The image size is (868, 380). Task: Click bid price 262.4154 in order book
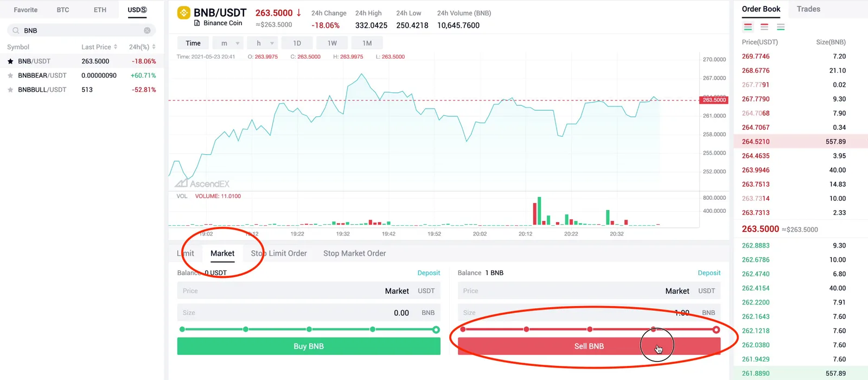coord(756,288)
